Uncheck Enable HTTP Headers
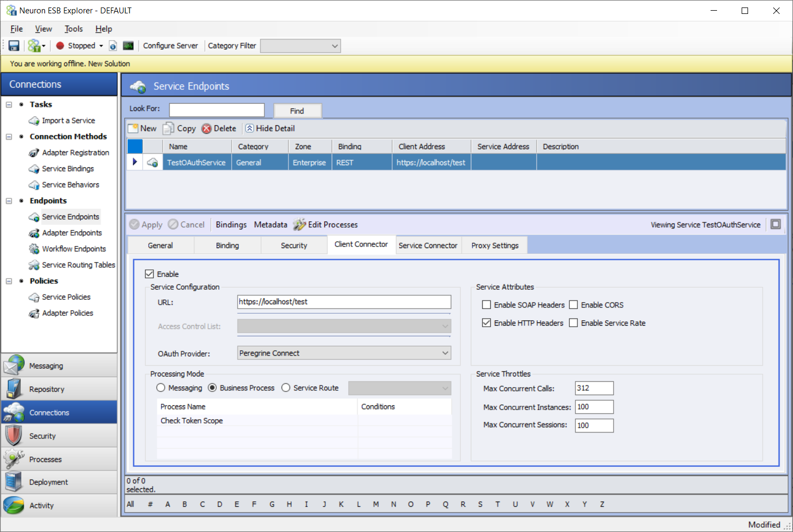 486,323
